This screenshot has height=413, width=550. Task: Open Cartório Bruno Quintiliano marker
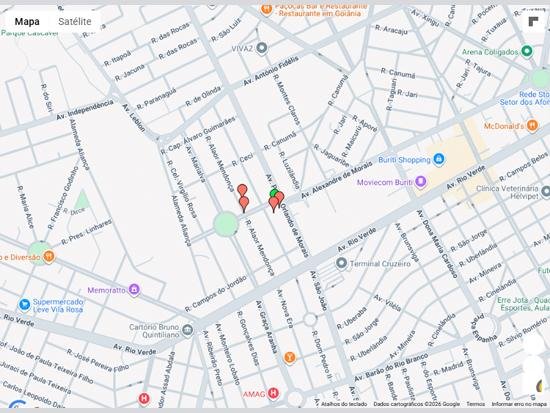tap(188, 330)
